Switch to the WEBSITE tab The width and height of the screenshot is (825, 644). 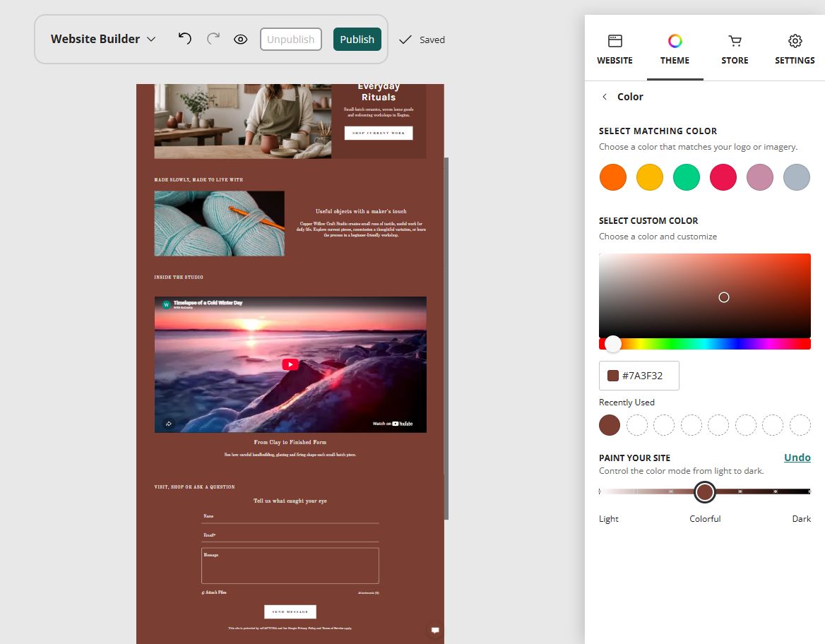pyautogui.click(x=615, y=50)
